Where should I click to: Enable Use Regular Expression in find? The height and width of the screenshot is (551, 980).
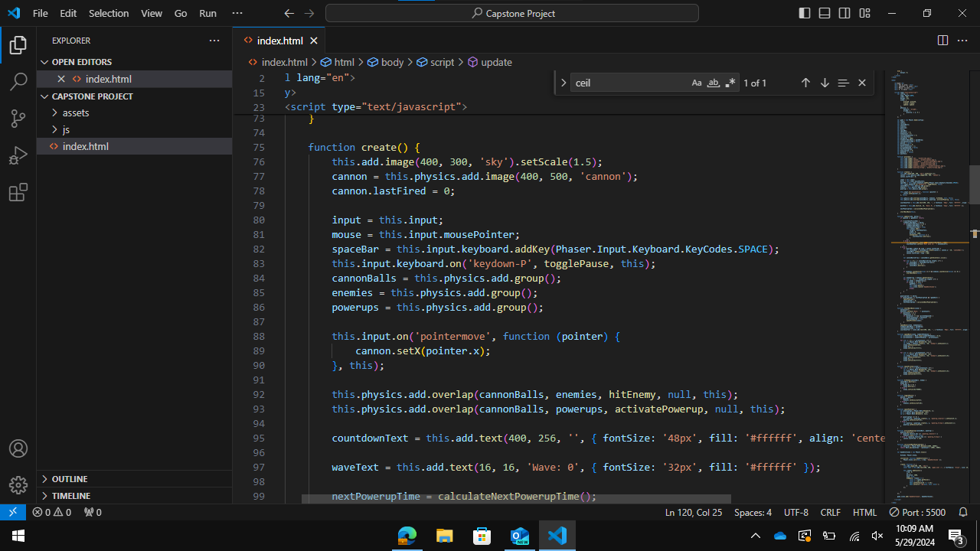click(x=730, y=83)
